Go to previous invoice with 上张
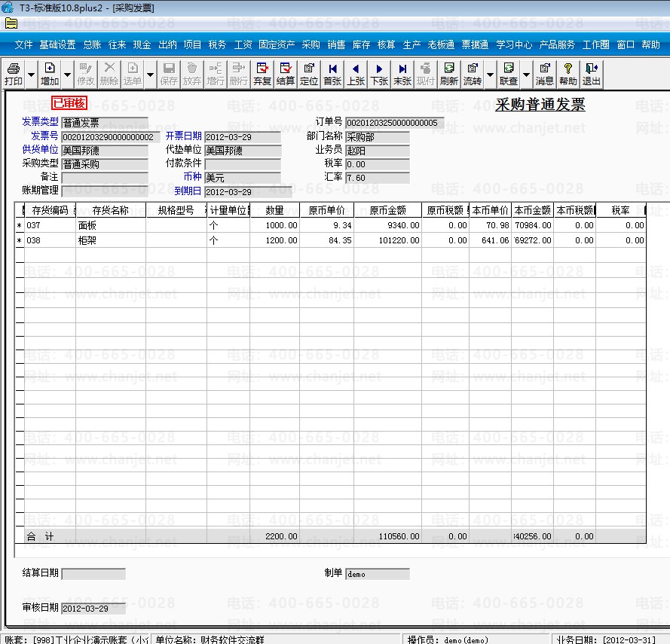Viewport: 670px width, 644px height. coord(356,75)
